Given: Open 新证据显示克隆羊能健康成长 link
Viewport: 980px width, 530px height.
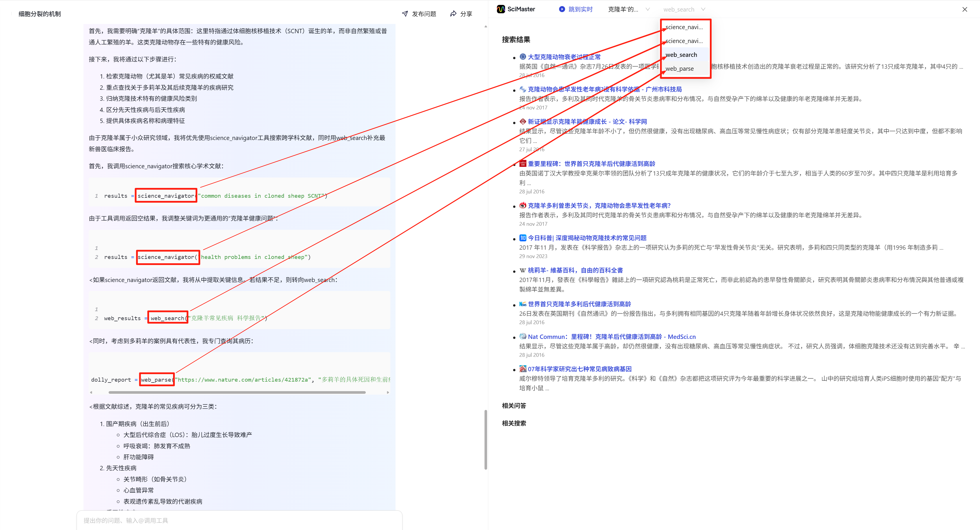Looking at the screenshot, I should 587,122.
